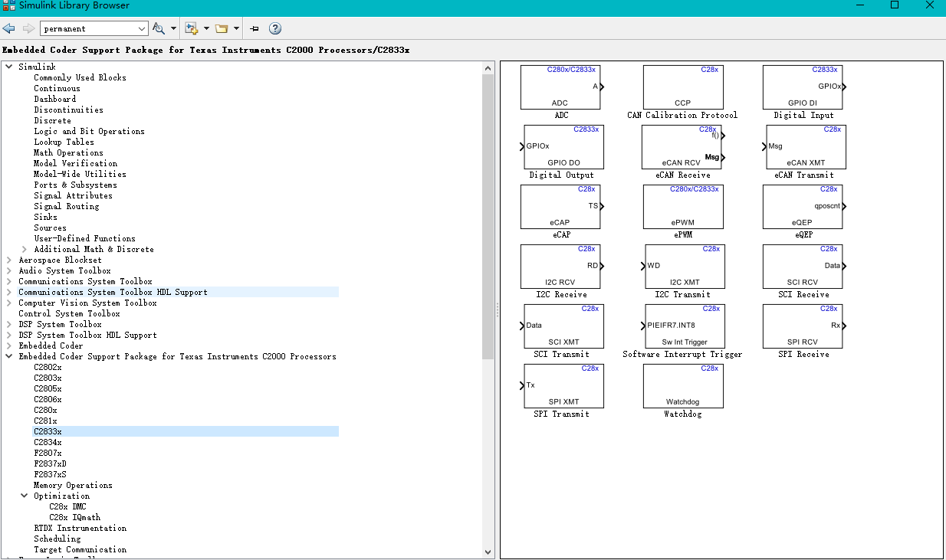
Task: Click the back navigation arrow
Action: [x=9, y=28]
